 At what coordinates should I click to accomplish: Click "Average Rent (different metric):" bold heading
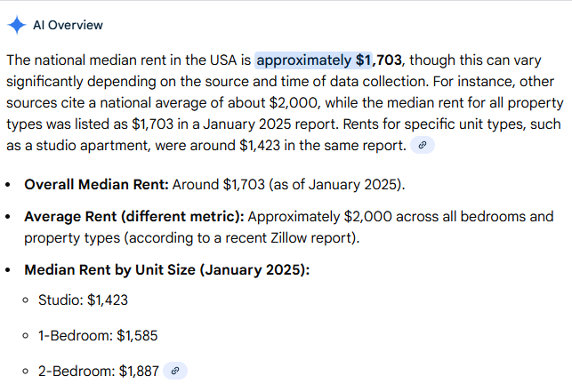click(x=133, y=216)
